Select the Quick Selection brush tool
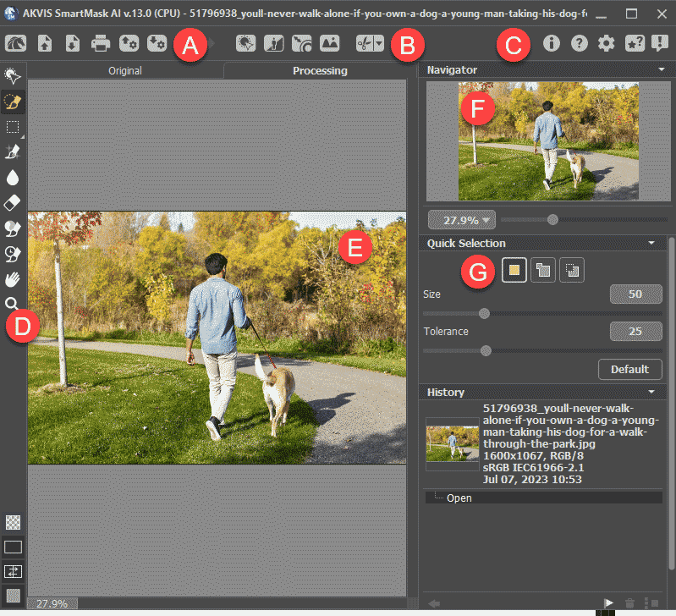Image resolution: width=676 pixels, height=616 pixels. [13, 102]
